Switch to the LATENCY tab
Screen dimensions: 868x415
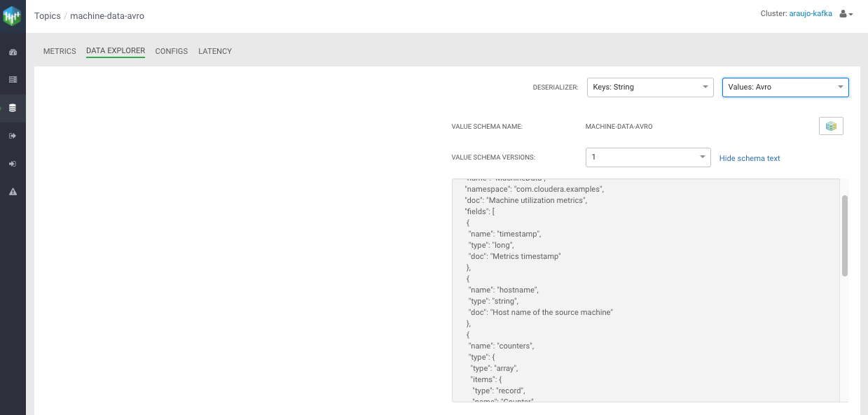(215, 51)
